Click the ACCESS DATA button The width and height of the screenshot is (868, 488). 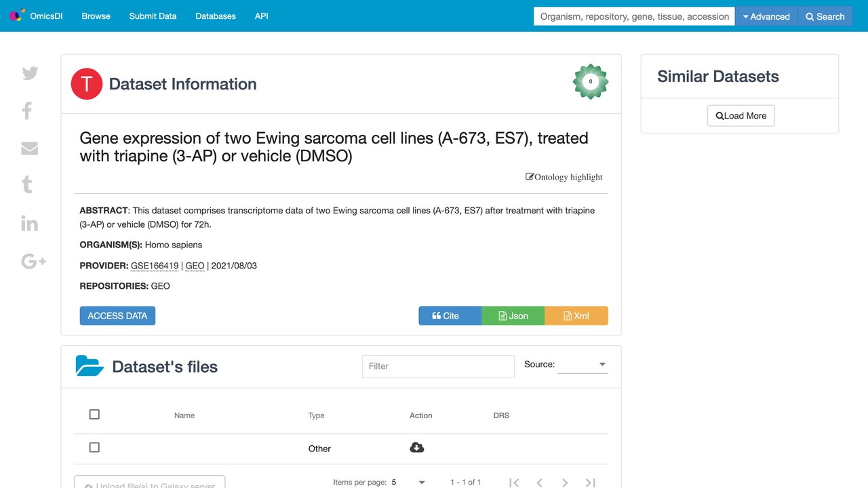117,316
